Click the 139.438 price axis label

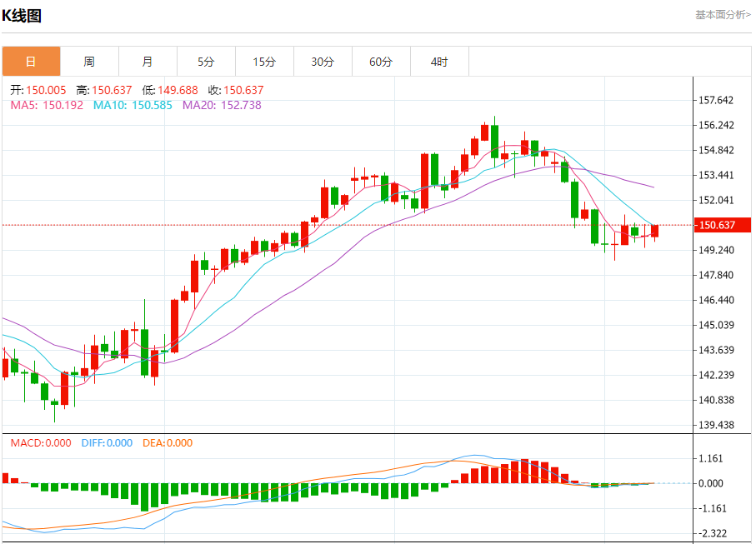[x=716, y=425]
